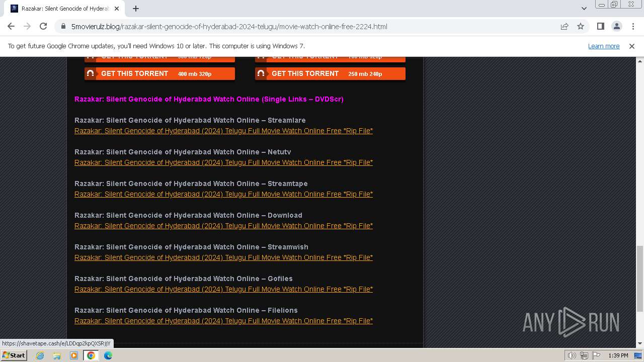The height and width of the screenshot is (362, 644).
Task: Open Windows Explorer folder in taskbar
Action: click(x=57, y=355)
